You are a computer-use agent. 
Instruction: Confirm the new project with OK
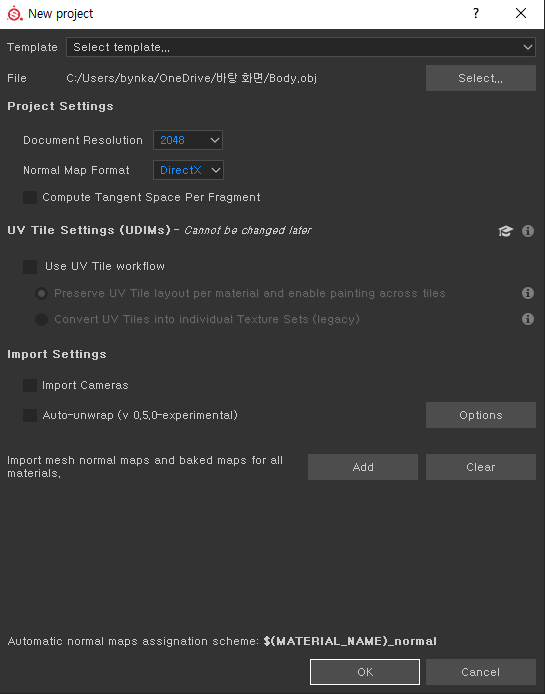click(365, 672)
